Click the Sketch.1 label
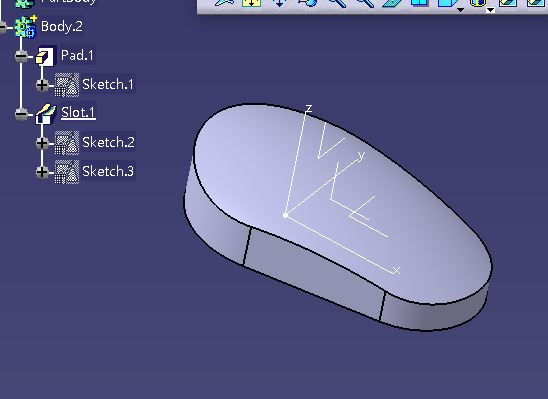Screen dimensions: 548x399 tap(108, 84)
